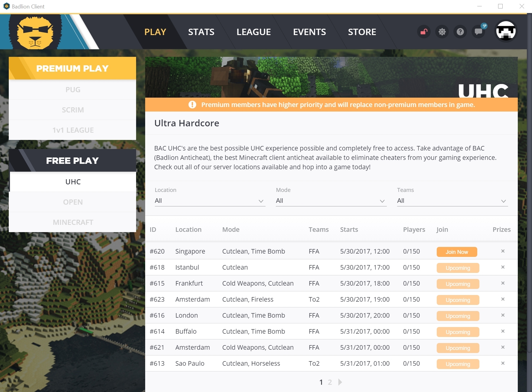Click the 'Cutclean, Fireless' mode cell
532x392 pixels.
[x=248, y=299]
